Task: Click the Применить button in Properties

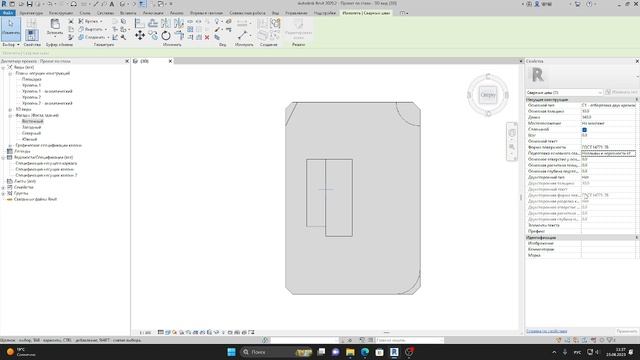Action: point(627,331)
